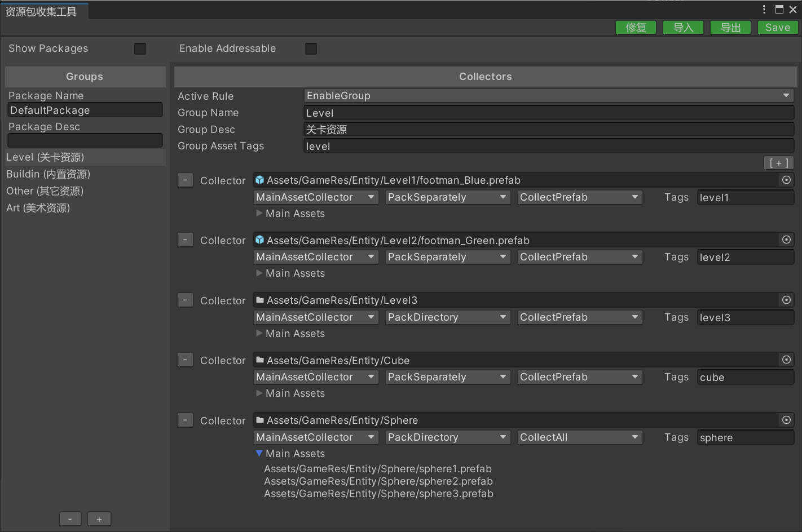This screenshot has width=802, height=532.
Task: Collapse Main Assets under Sphere collector
Action: (x=259, y=453)
